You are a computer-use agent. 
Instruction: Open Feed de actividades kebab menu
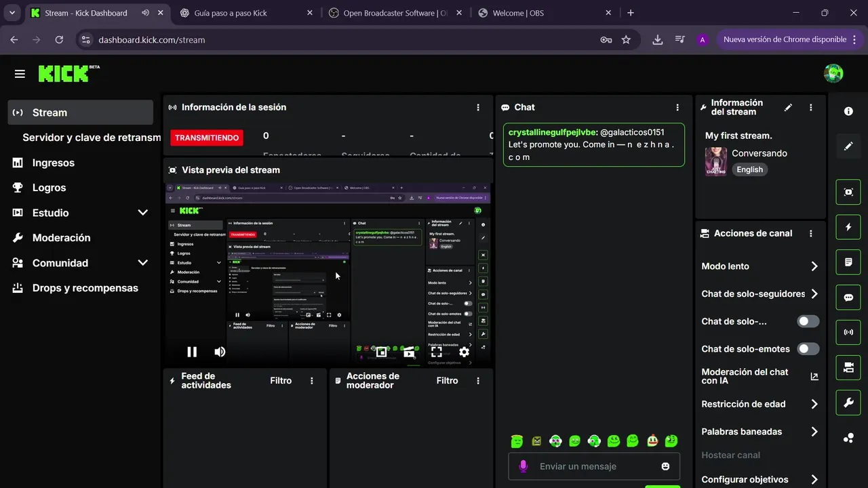[x=312, y=381]
